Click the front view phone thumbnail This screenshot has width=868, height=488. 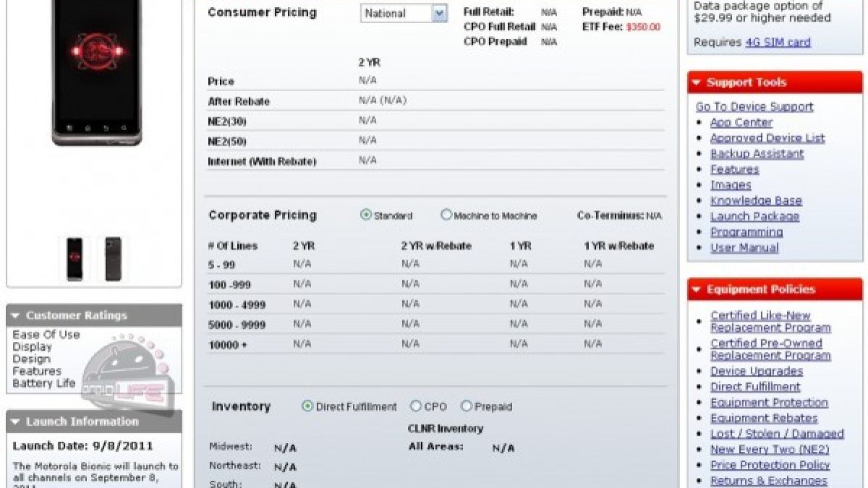[x=75, y=259]
